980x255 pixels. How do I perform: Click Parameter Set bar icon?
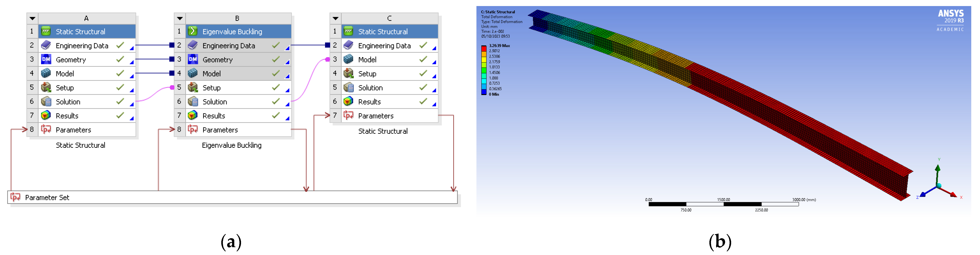(16, 197)
